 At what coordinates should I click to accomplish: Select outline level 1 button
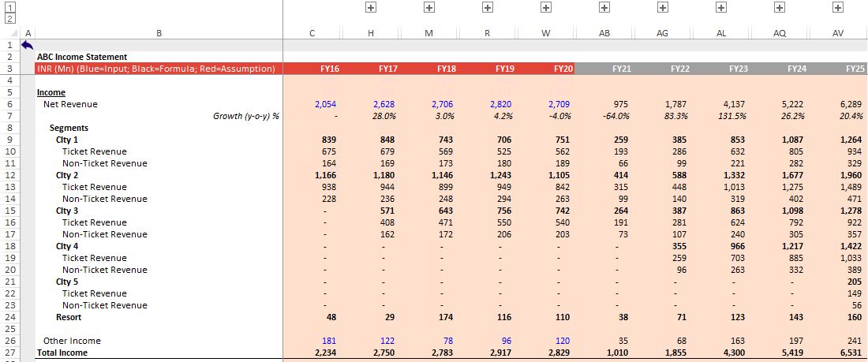click(9, 7)
